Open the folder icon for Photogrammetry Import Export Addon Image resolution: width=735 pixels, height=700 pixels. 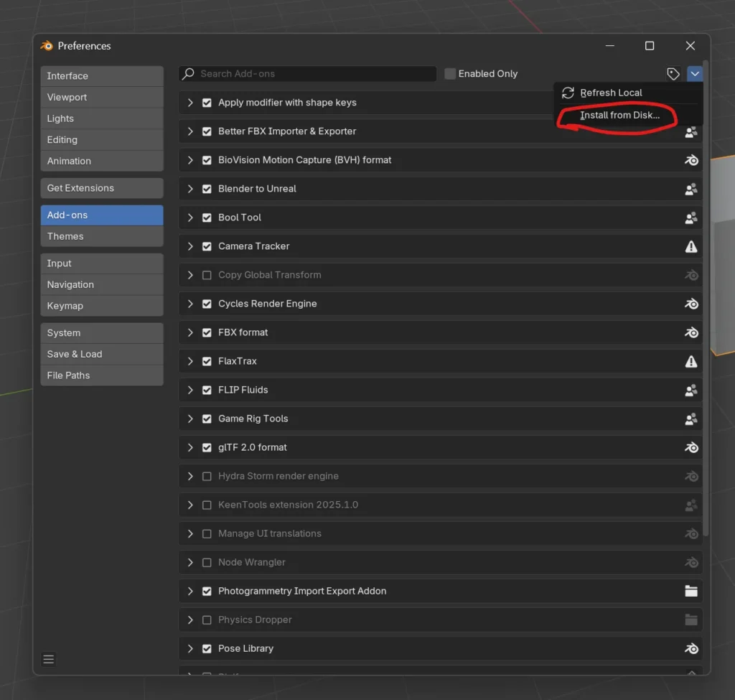tap(690, 591)
